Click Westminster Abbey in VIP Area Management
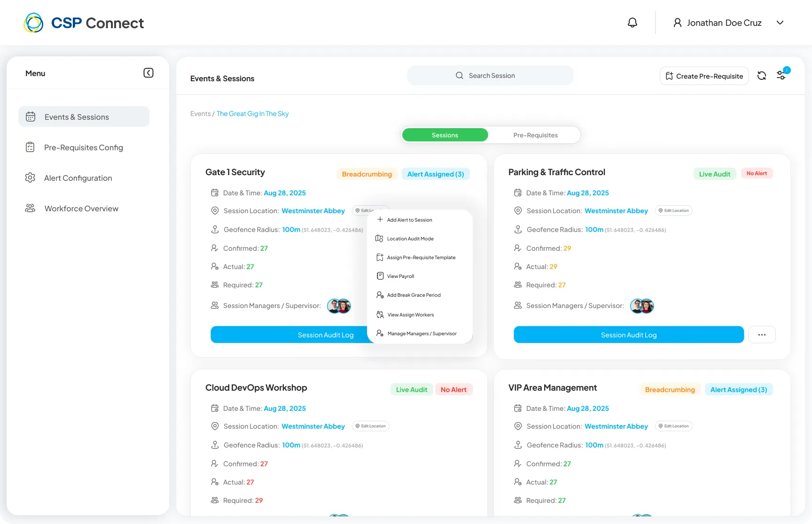This screenshot has height=524, width=812. tap(616, 426)
